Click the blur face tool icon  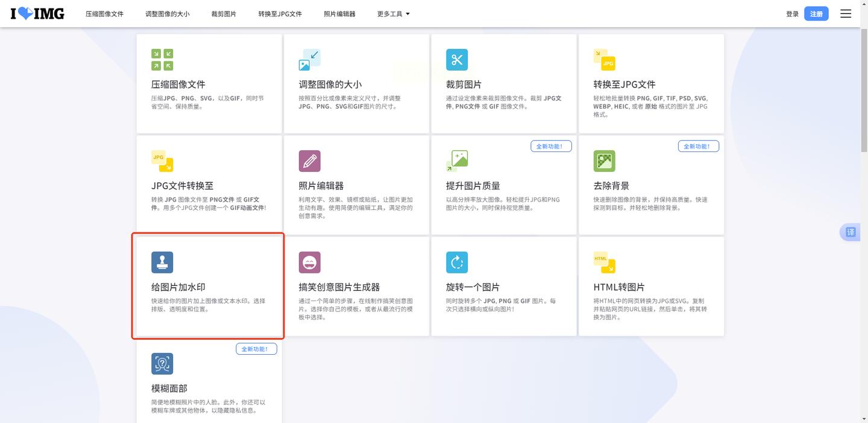162,364
